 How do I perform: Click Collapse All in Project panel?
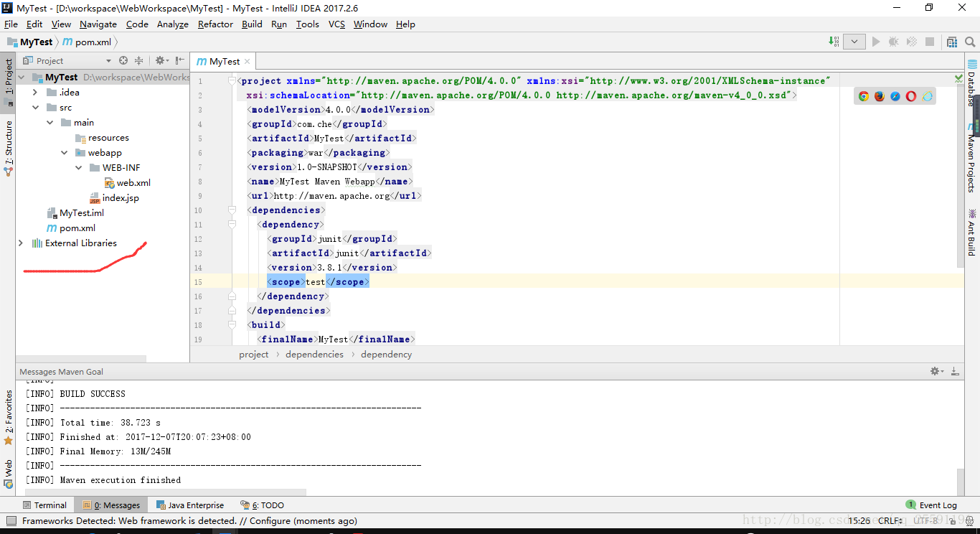click(x=139, y=60)
